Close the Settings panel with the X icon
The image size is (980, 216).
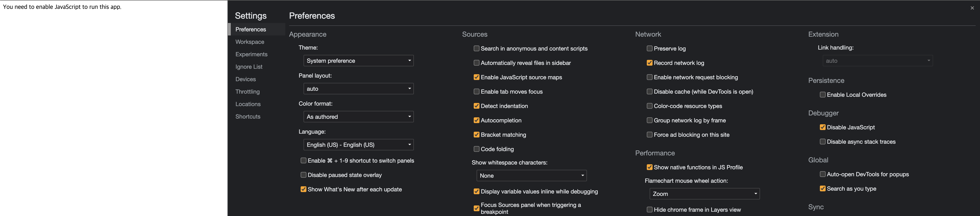click(972, 8)
